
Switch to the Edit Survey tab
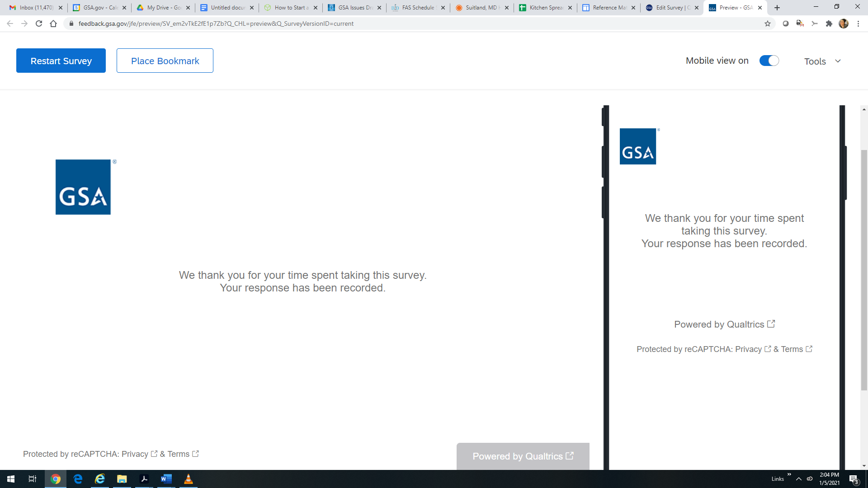click(x=669, y=8)
